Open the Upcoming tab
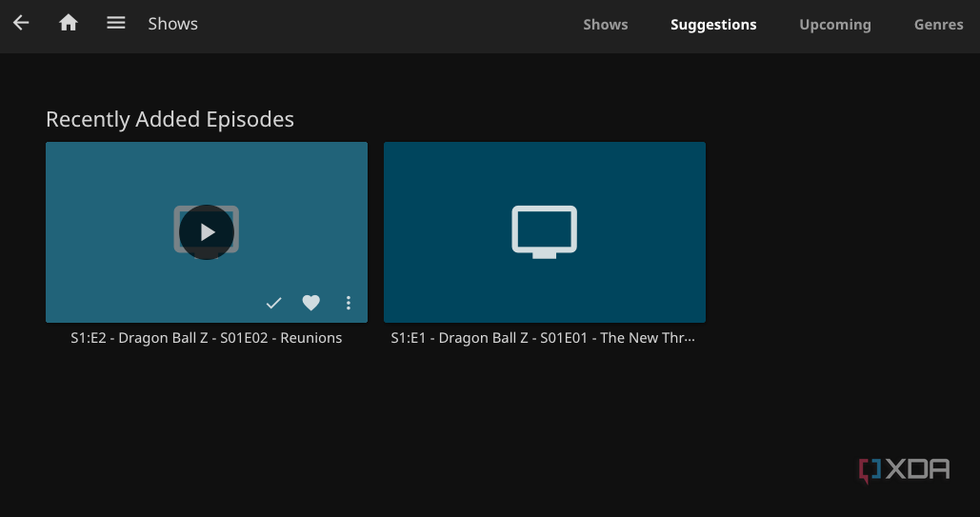Screen dimensions: 980x517 [835, 25]
